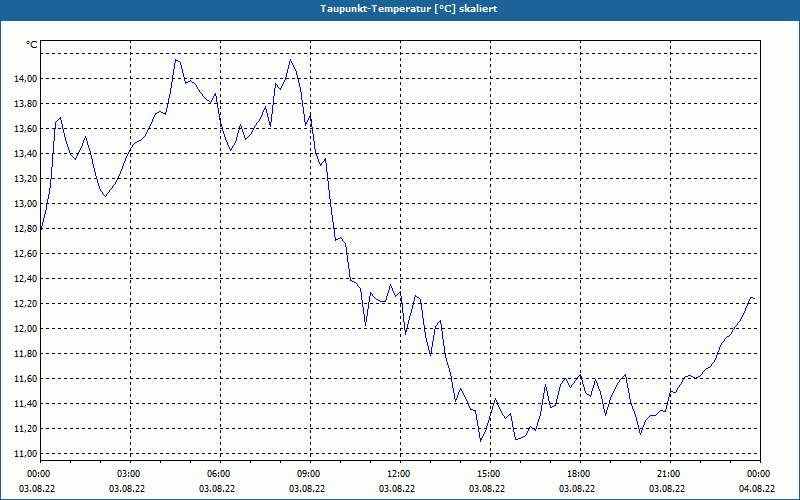This screenshot has width=800, height=500.
Task: Click the curve end point near midnight
Action: (754, 298)
